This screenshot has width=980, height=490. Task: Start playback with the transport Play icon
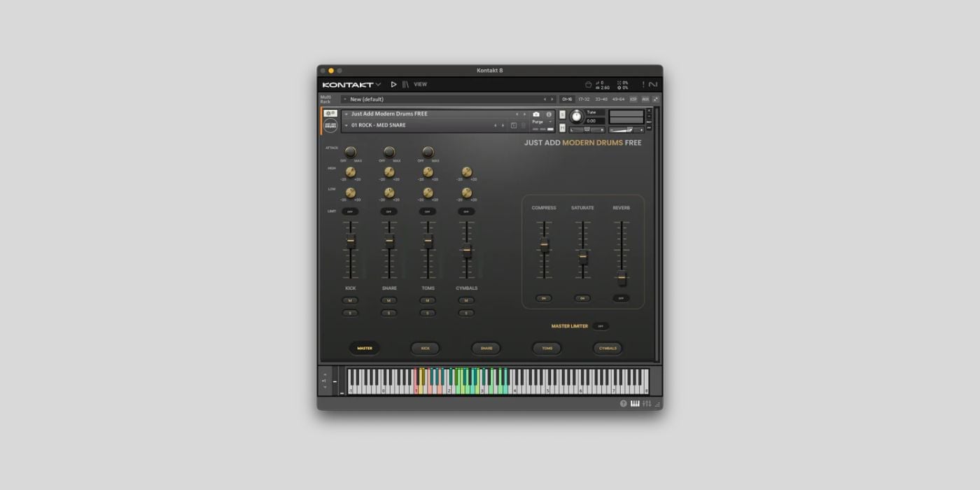[x=394, y=84]
